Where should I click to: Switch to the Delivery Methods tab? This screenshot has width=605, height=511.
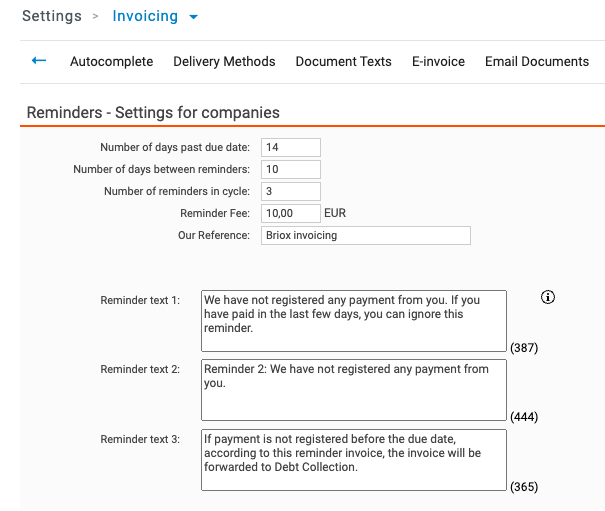(224, 62)
